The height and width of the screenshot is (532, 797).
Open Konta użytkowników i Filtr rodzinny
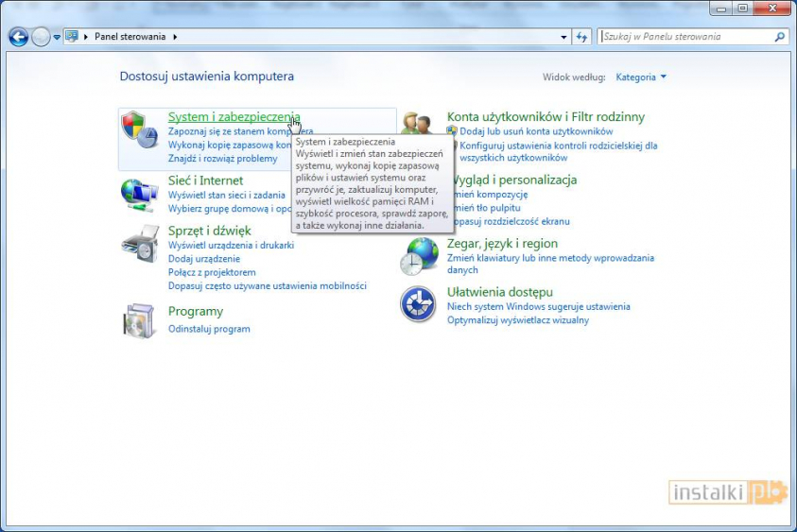pyautogui.click(x=546, y=117)
